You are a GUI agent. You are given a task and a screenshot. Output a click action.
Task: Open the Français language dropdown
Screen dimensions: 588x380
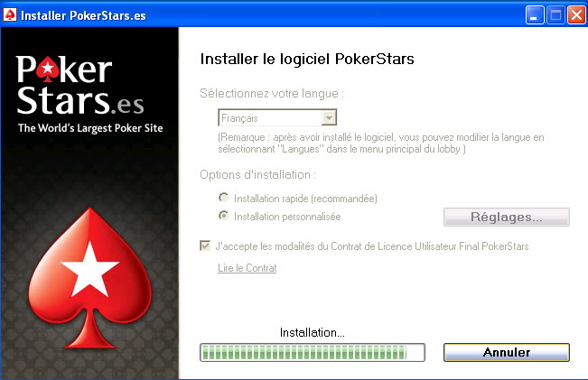click(x=277, y=117)
